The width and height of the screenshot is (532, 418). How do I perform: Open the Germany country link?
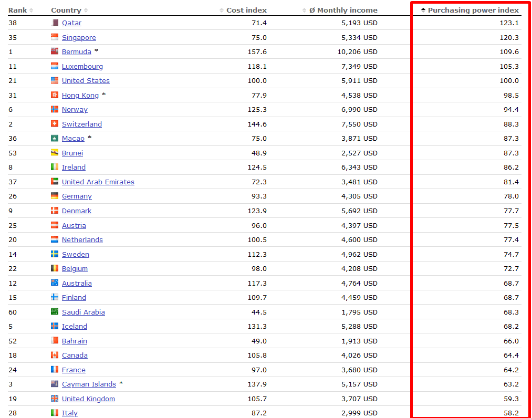click(77, 196)
